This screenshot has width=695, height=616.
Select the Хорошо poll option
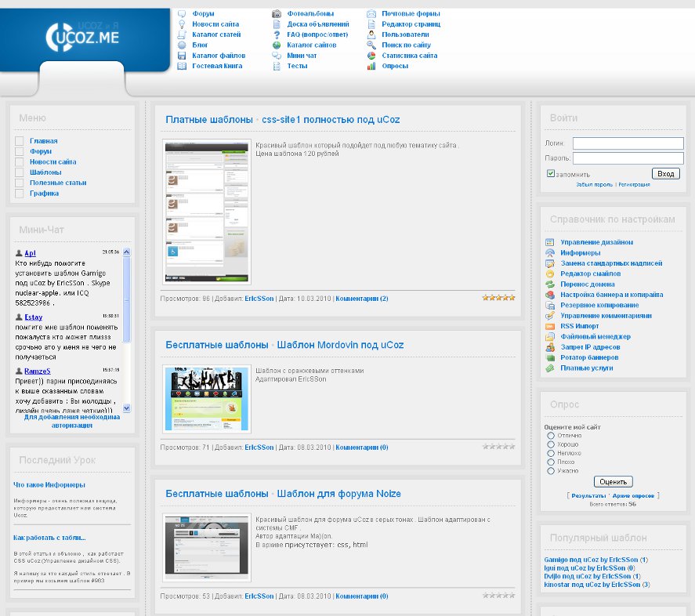pos(551,444)
